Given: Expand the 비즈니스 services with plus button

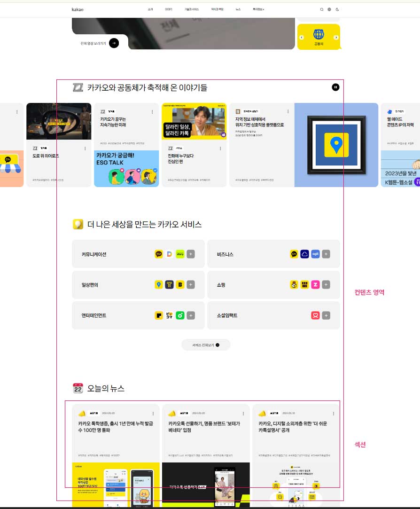Looking at the screenshot, I should tap(326, 254).
